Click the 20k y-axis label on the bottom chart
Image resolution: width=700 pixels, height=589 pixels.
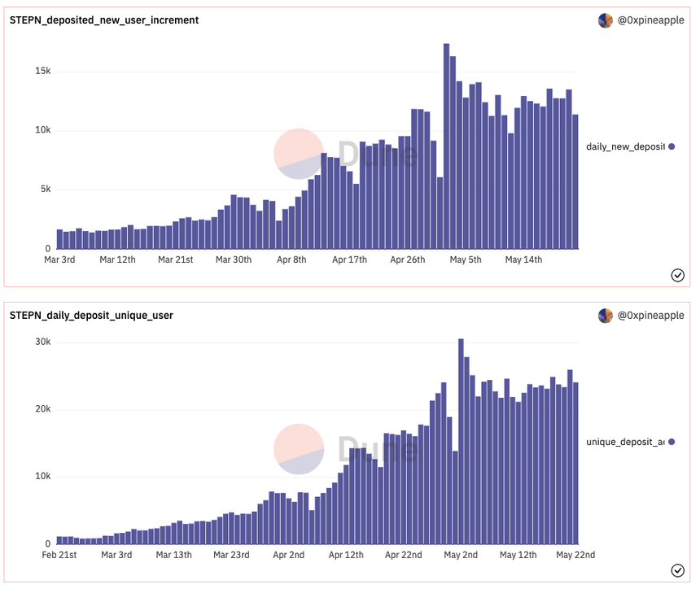click(x=43, y=409)
